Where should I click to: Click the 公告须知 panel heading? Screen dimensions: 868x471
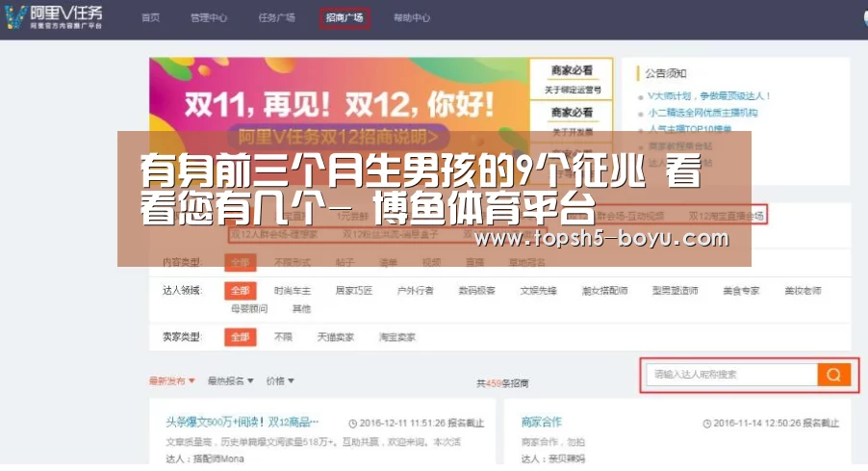pyautogui.click(x=665, y=73)
